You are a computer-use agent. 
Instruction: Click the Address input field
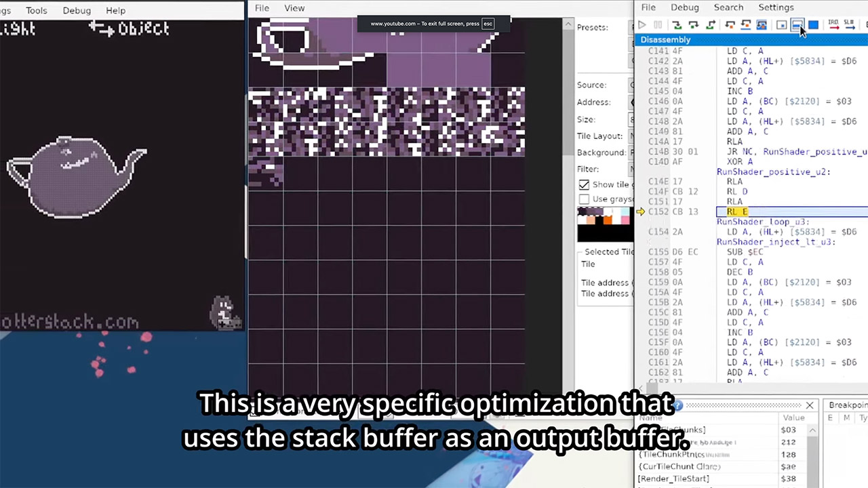(x=631, y=102)
